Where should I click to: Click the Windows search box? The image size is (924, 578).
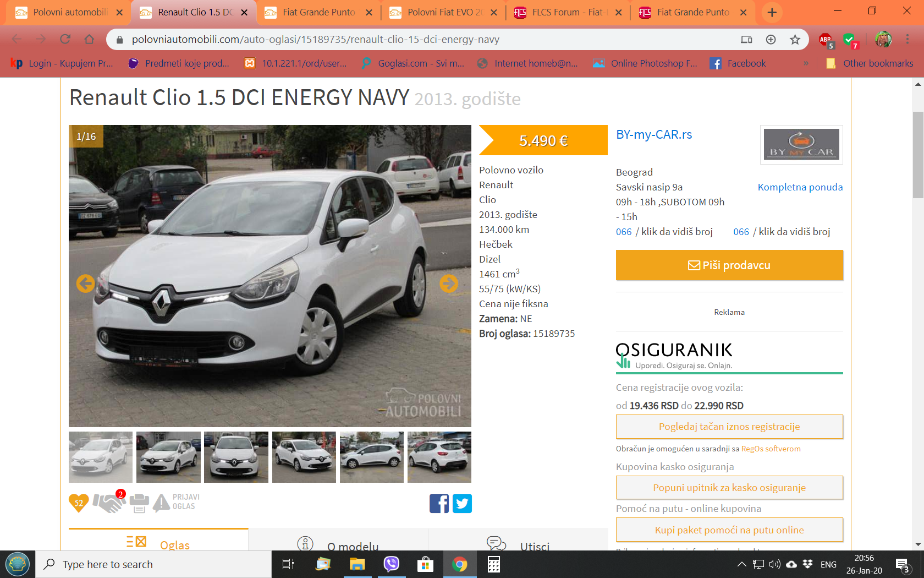[x=154, y=564]
